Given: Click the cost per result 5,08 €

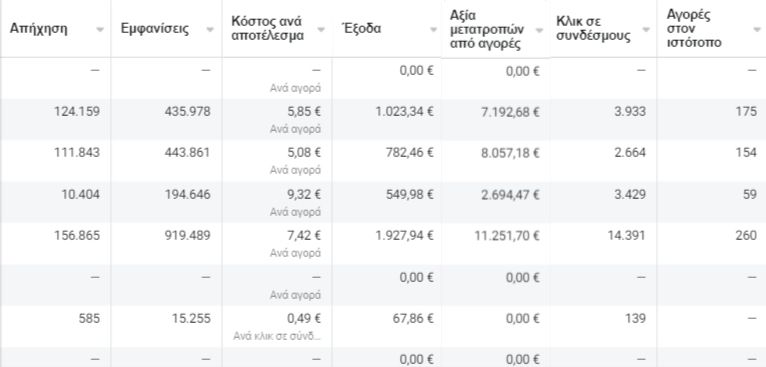Looking at the screenshot, I should [x=304, y=153].
